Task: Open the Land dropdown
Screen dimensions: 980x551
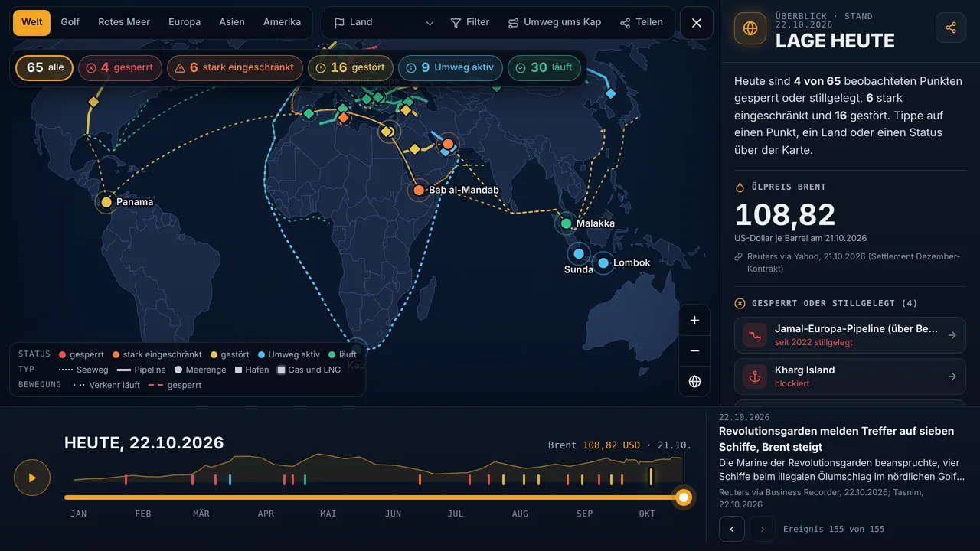Action: pyautogui.click(x=384, y=23)
